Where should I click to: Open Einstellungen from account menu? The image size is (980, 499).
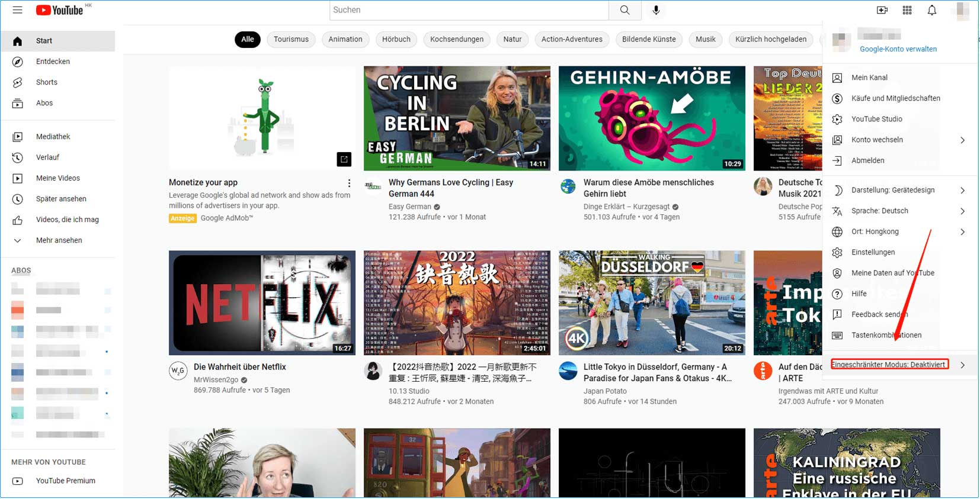click(900, 252)
